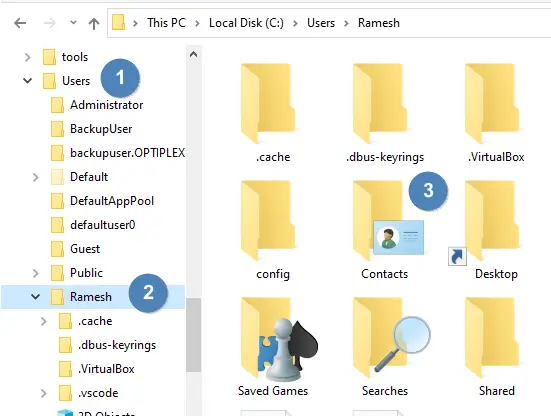Screen dimensions: 551x416
Task: Click the config label text
Action: (x=273, y=274)
